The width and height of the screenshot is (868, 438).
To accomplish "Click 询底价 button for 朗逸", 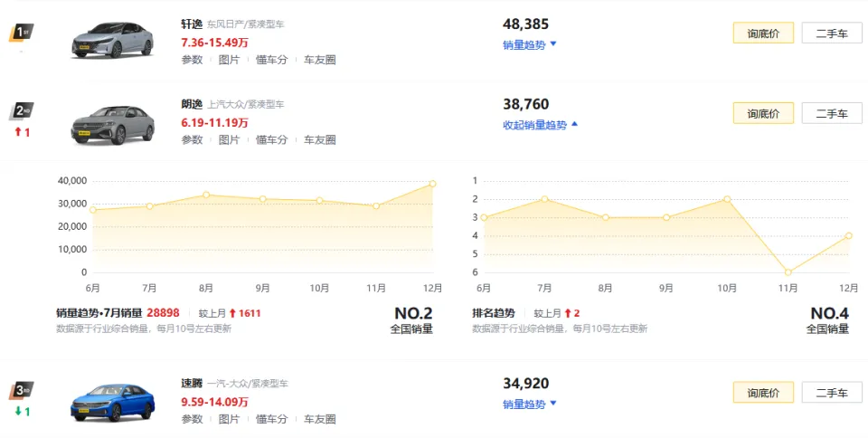I will 763,113.
